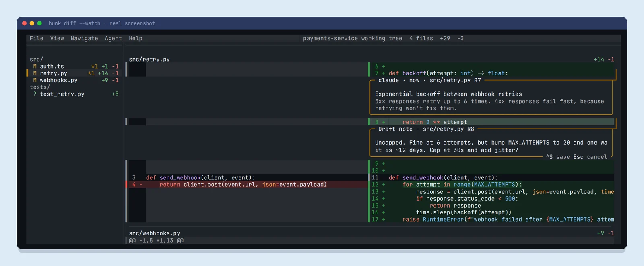The width and height of the screenshot is (644, 266).
Task: Click old-side line 3 def send_webhook
Action: coord(247,177)
